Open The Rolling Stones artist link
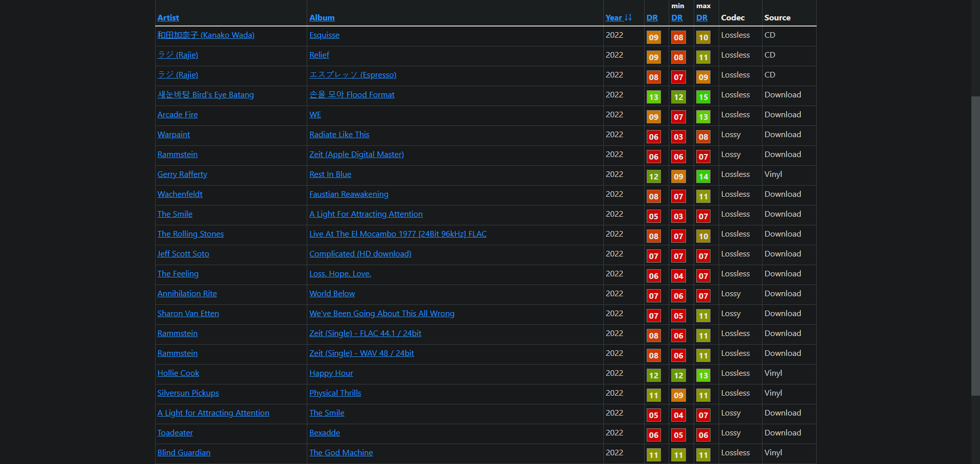 190,234
